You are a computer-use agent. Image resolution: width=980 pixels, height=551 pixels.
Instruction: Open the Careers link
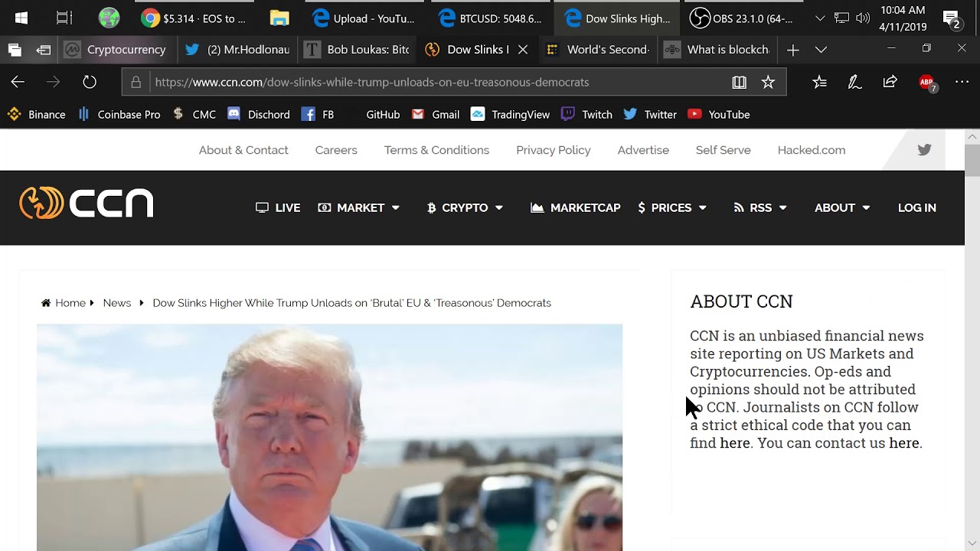[336, 150]
